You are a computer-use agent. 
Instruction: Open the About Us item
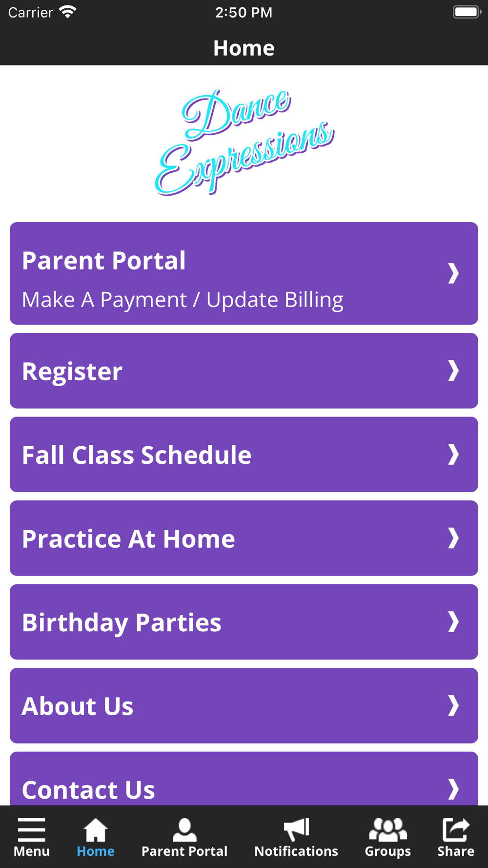(x=244, y=705)
